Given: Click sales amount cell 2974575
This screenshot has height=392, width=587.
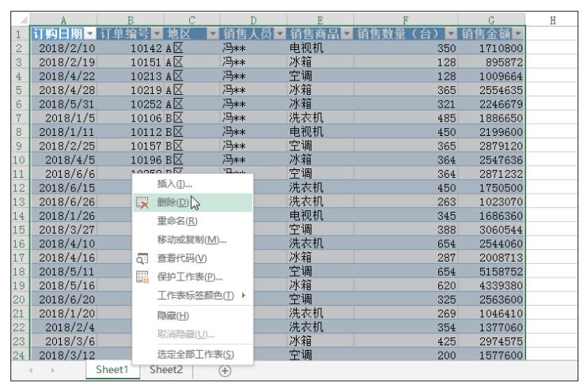Looking at the screenshot, I should (x=491, y=341).
